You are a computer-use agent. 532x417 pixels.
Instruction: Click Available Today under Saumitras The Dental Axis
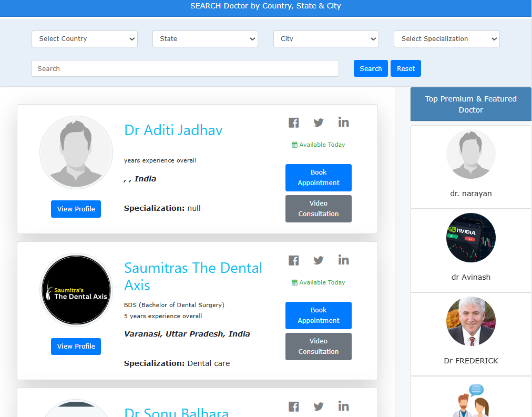point(322,282)
